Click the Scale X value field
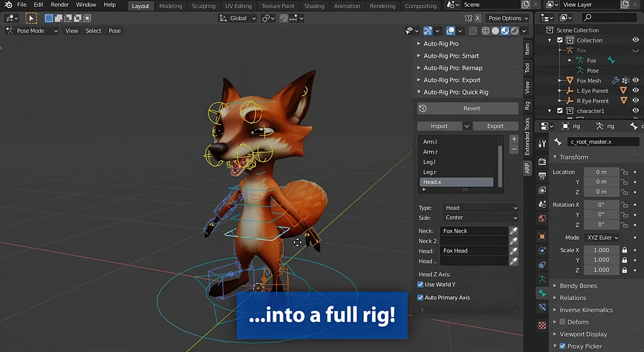This screenshot has width=644, height=352. tap(601, 250)
